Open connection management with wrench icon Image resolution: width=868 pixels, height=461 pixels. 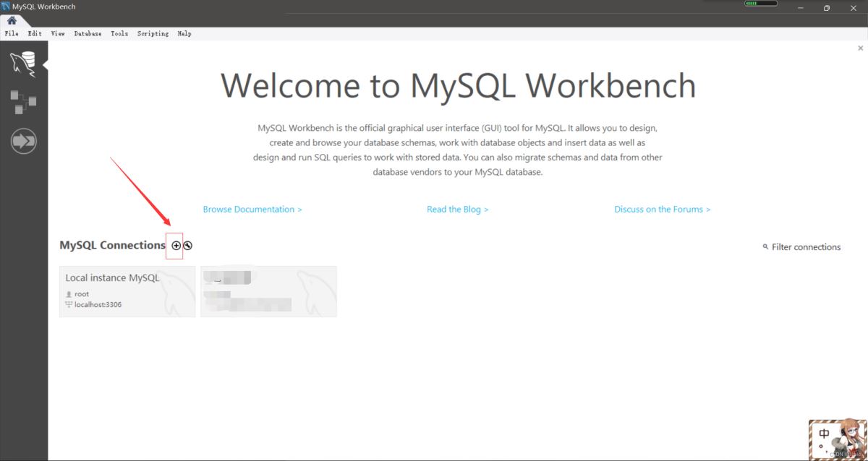pos(187,246)
